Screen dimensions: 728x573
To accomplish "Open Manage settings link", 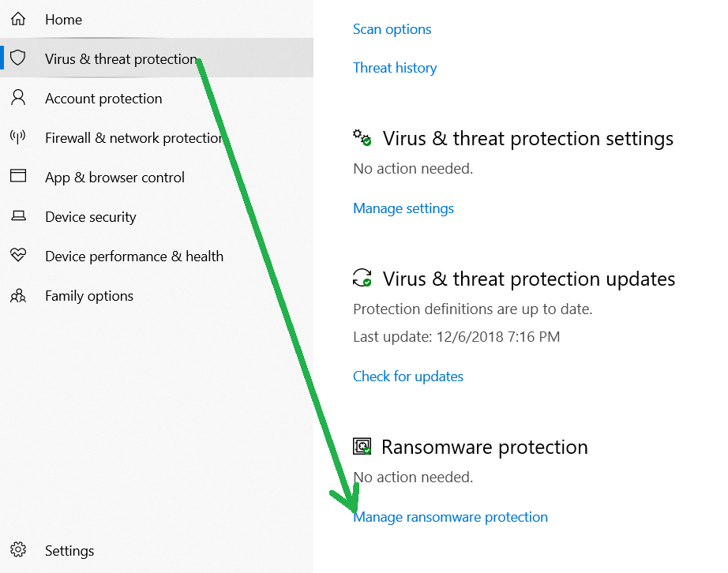I will (x=403, y=208).
